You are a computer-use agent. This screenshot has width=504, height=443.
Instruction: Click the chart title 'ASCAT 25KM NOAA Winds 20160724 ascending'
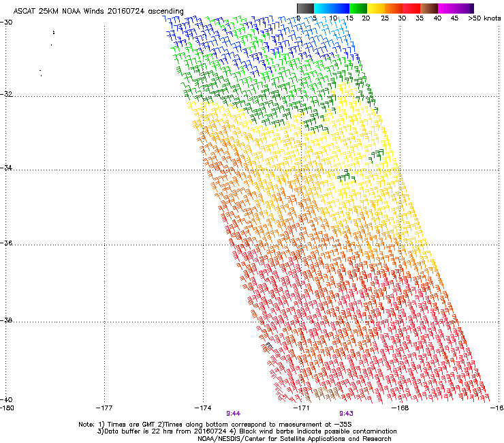tap(98, 12)
